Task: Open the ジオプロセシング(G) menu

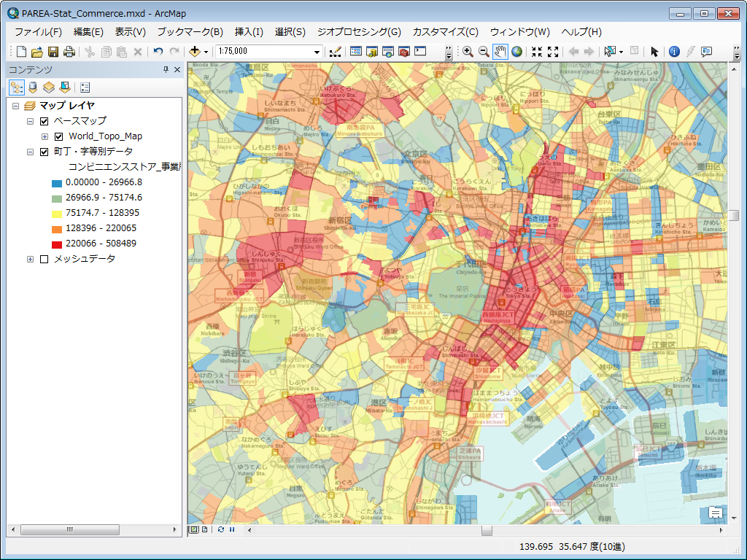Action: 359,32
